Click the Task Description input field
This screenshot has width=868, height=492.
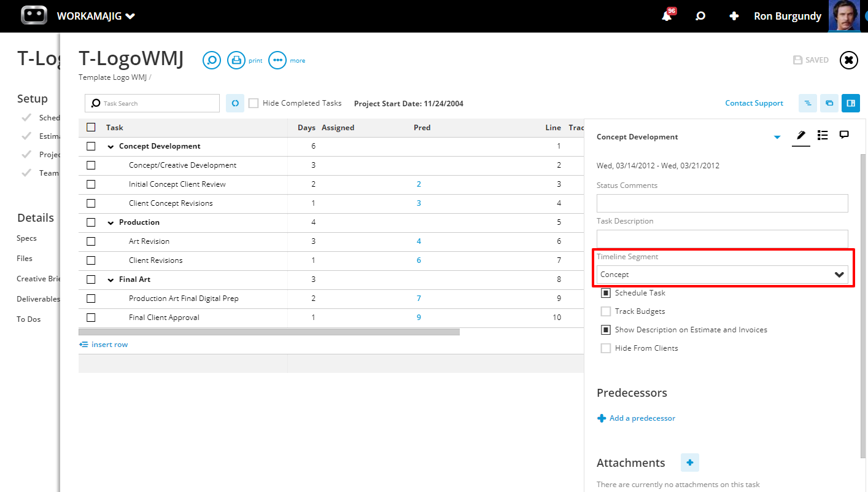723,239
